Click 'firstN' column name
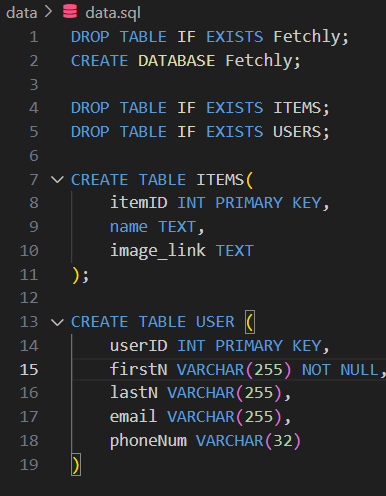Viewport: 386px width, 496px height. point(139,369)
